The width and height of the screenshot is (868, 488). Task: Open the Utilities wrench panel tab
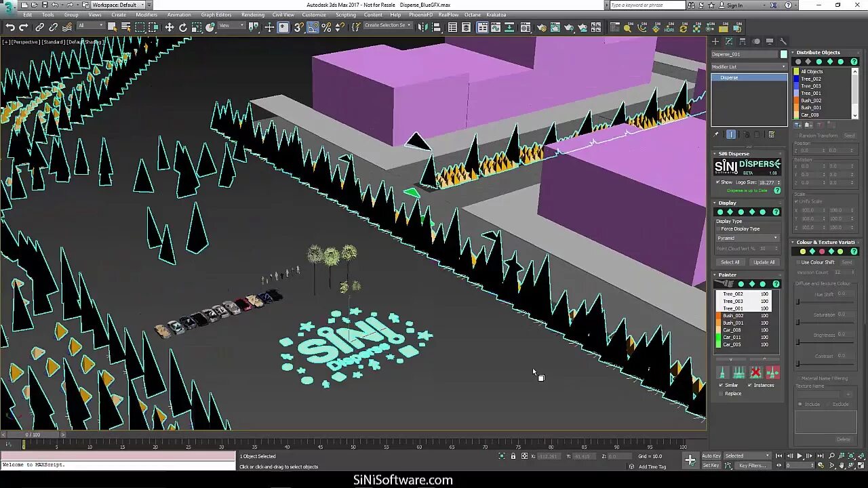tap(783, 41)
